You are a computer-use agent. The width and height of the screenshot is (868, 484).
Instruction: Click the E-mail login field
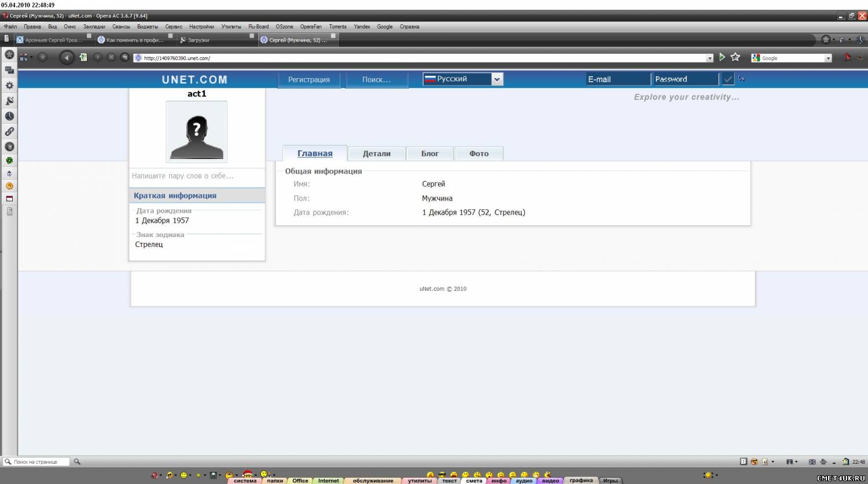(x=618, y=79)
